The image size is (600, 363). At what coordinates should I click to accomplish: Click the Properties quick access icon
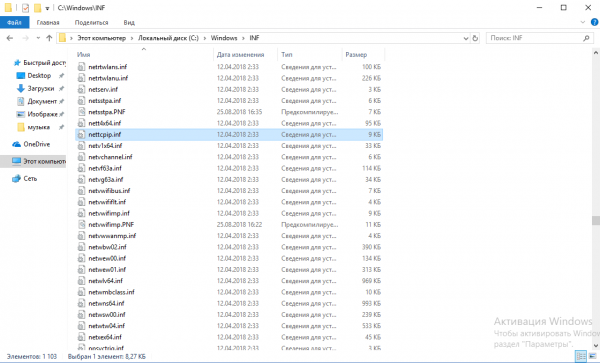click(25, 8)
